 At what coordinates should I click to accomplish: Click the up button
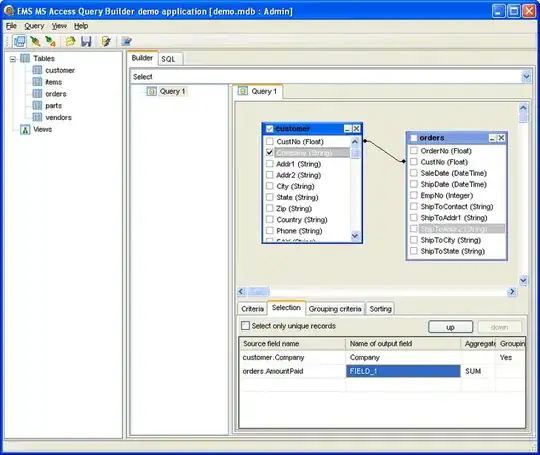coord(450,327)
